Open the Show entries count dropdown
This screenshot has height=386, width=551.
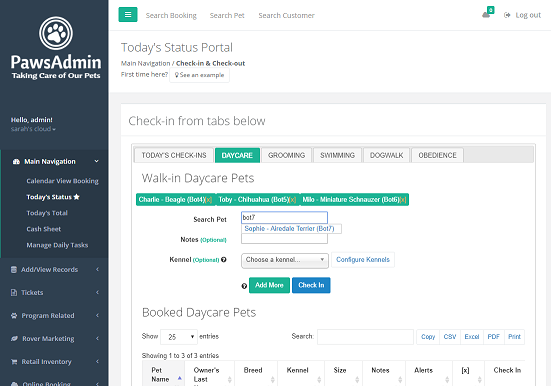(x=179, y=337)
